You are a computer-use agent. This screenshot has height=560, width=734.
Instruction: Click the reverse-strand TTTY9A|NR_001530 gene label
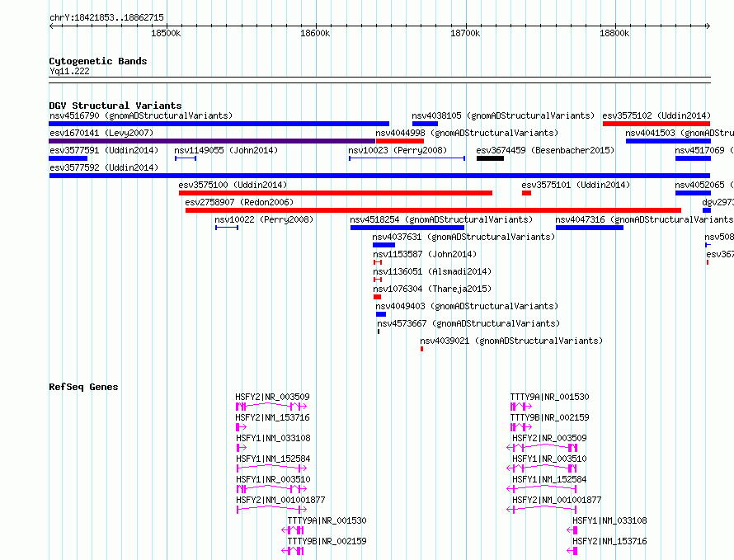327,520
